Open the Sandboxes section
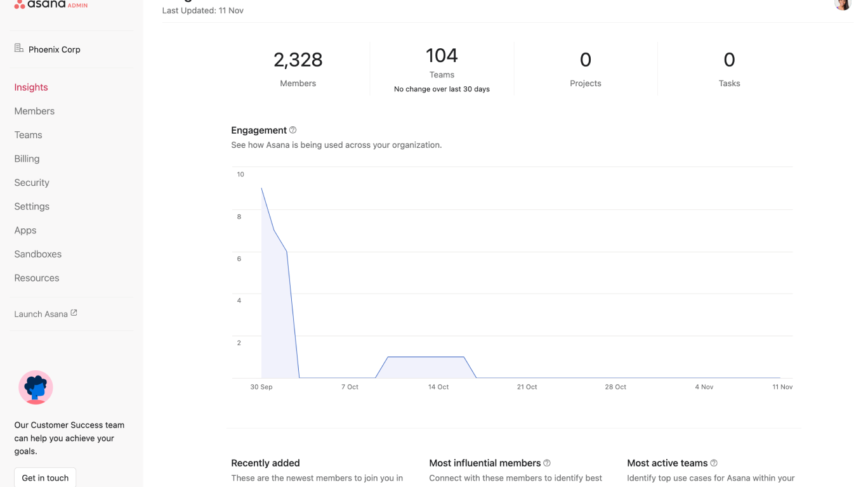The image size is (868, 487). 37,254
